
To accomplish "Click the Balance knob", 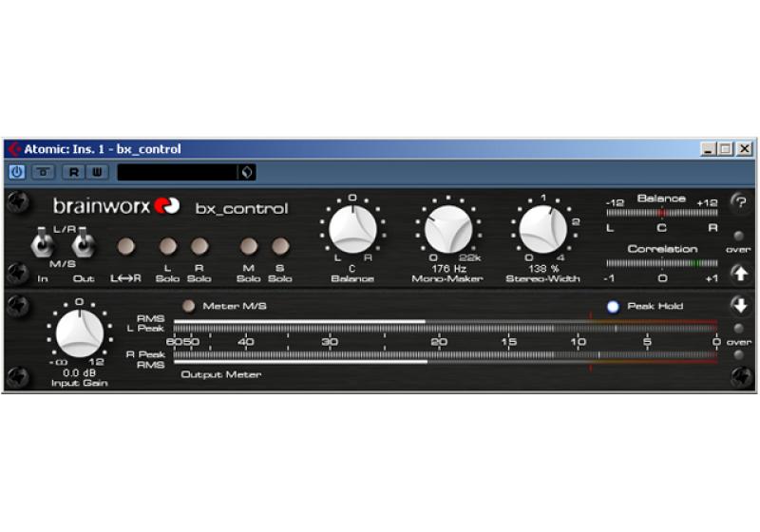I will click(x=352, y=229).
